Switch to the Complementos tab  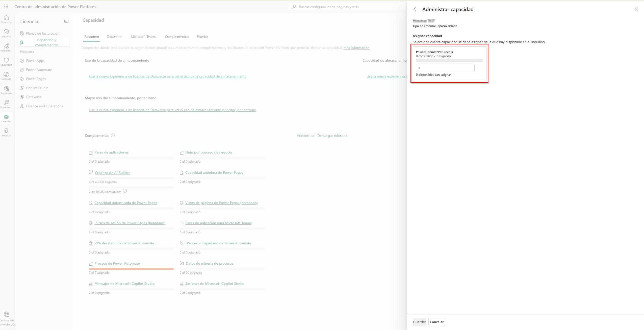tap(177, 37)
